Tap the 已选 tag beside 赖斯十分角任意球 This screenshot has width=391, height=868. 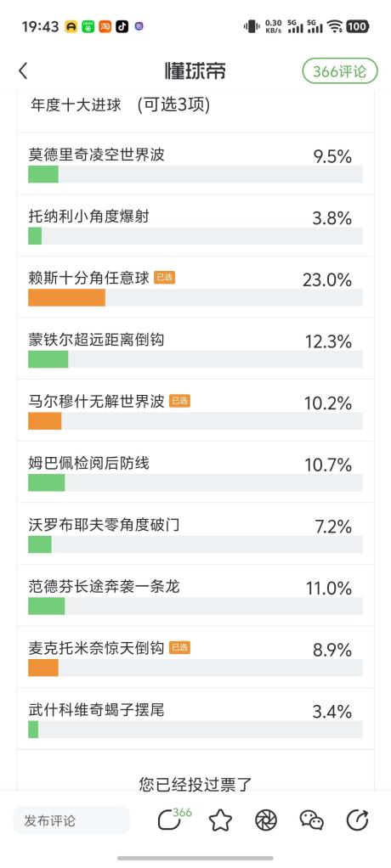point(165,278)
